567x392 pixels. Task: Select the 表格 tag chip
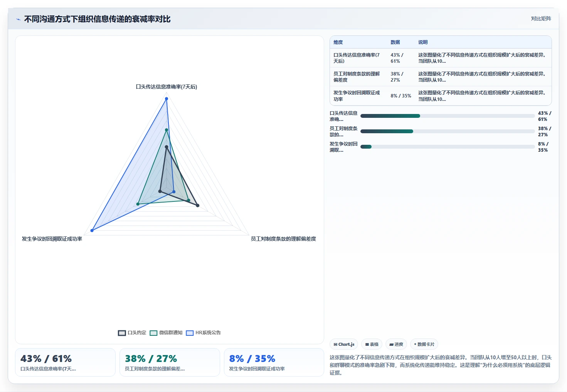coord(372,344)
